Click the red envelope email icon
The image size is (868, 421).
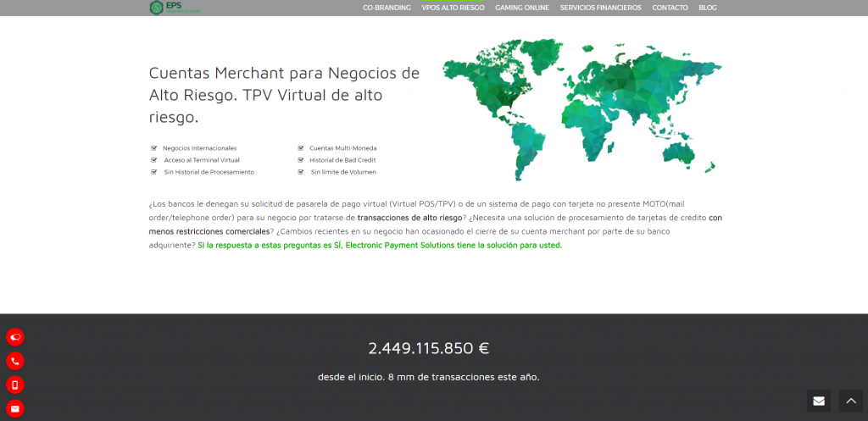15,408
